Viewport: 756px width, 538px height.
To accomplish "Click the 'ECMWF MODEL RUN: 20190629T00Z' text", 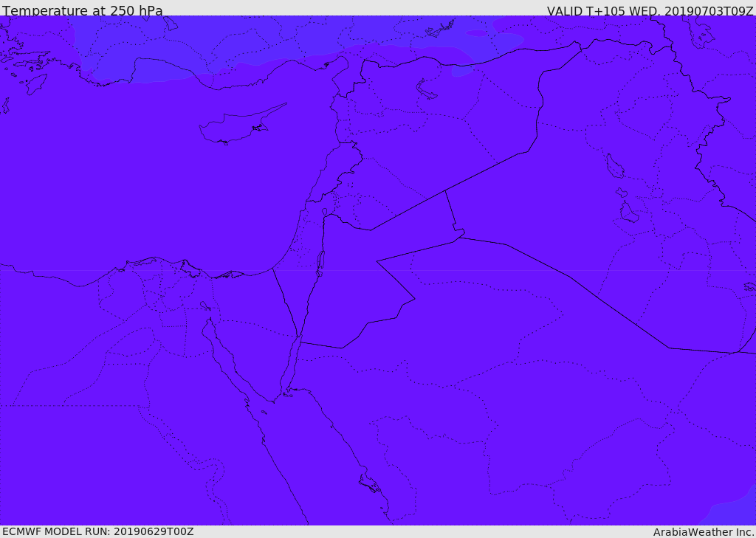I will click(x=98, y=531).
